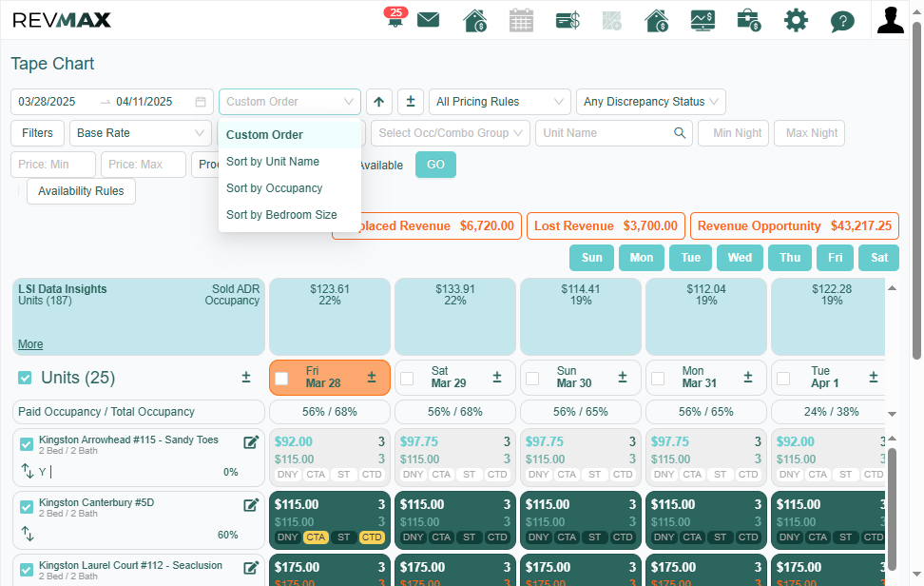The image size is (924, 586).
Task: Open Select Occ/Combo Group dropdown
Action: (451, 133)
